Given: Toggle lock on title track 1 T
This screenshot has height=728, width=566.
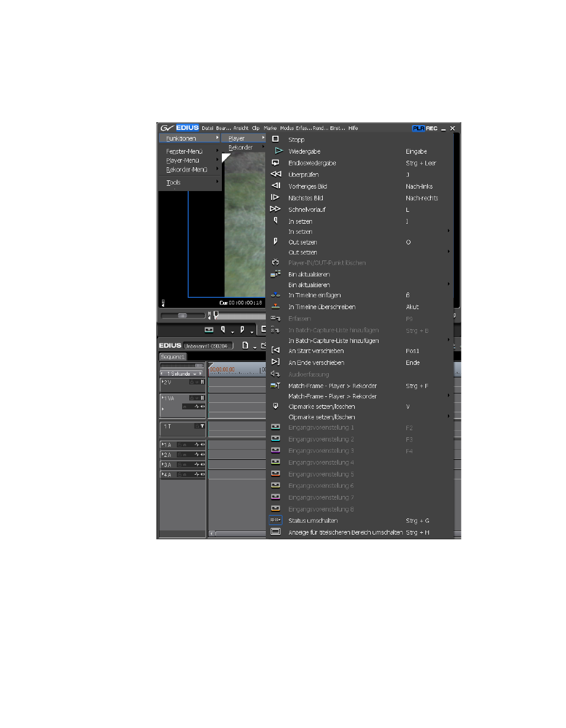Looking at the screenshot, I should [197, 427].
